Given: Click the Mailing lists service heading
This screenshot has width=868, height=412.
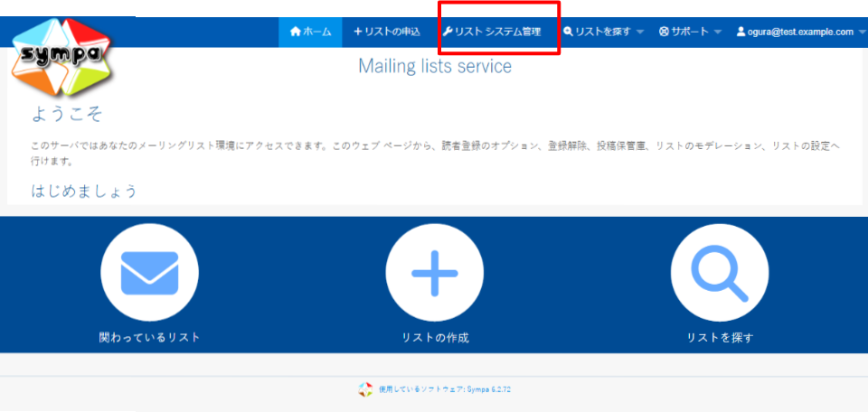Looking at the screenshot, I should pyautogui.click(x=435, y=66).
